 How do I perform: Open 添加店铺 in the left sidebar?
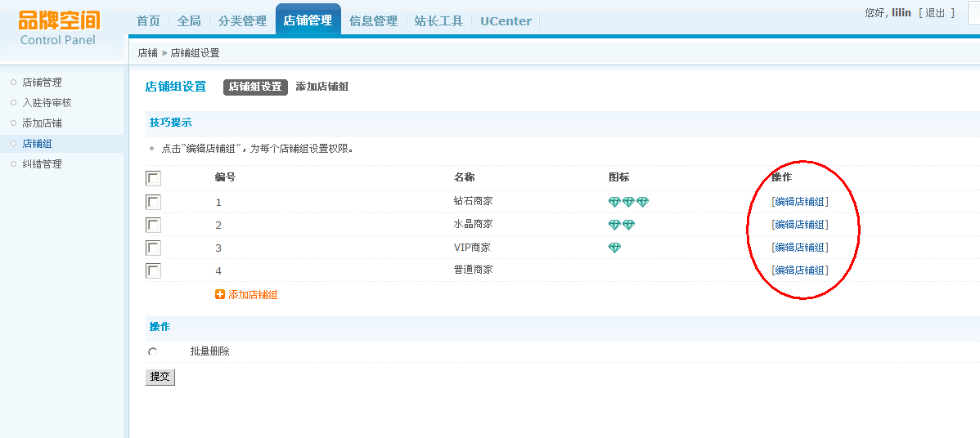pyautogui.click(x=43, y=123)
